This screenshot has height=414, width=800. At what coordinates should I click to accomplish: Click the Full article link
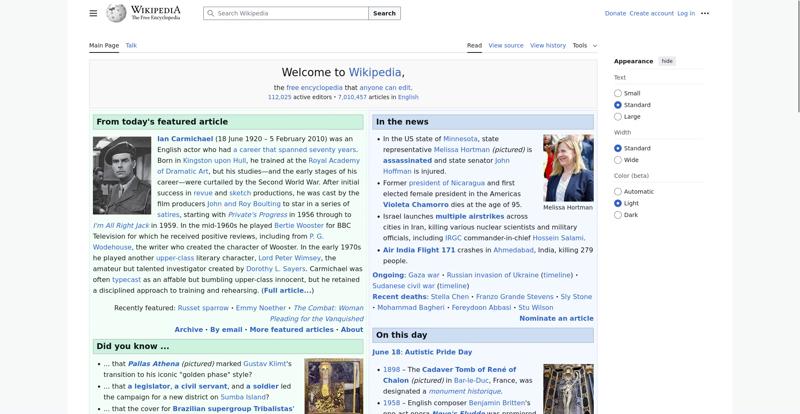pos(287,290)
